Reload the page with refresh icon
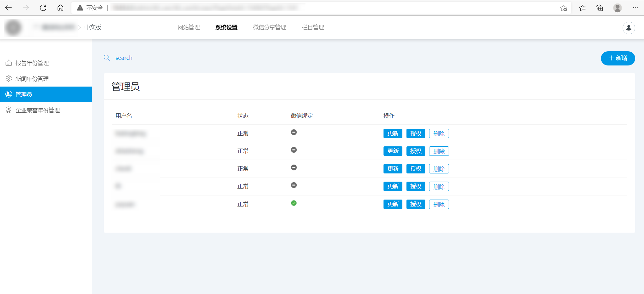Image resolution: width=644 pixels, height=294 pixels. tap(43, 8)
